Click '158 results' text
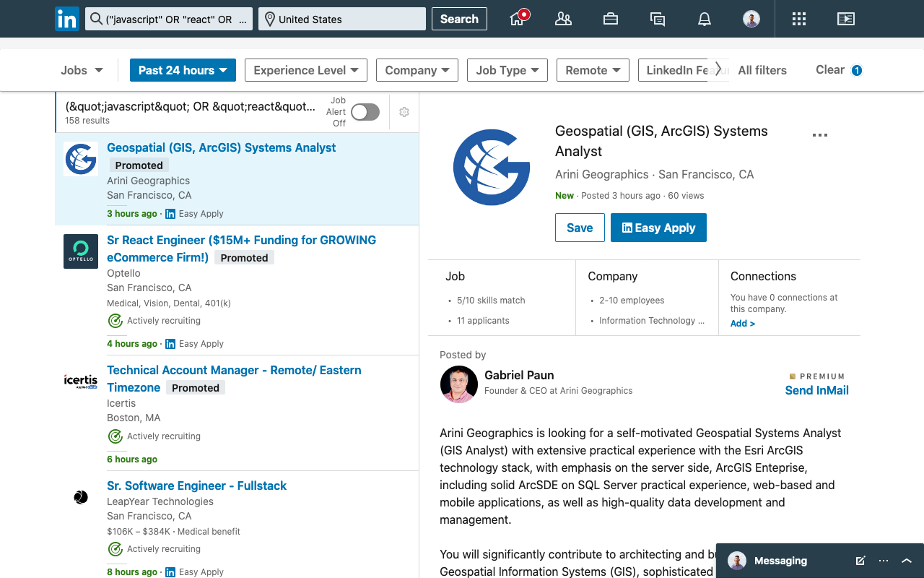The height and width of the screenshot is (578, 924). coord(87,121)
